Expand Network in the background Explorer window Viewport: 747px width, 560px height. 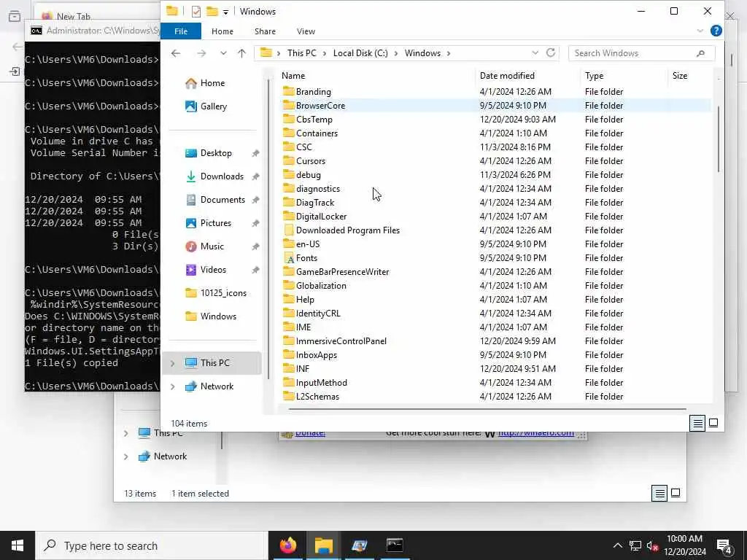[x=125, y=456]
